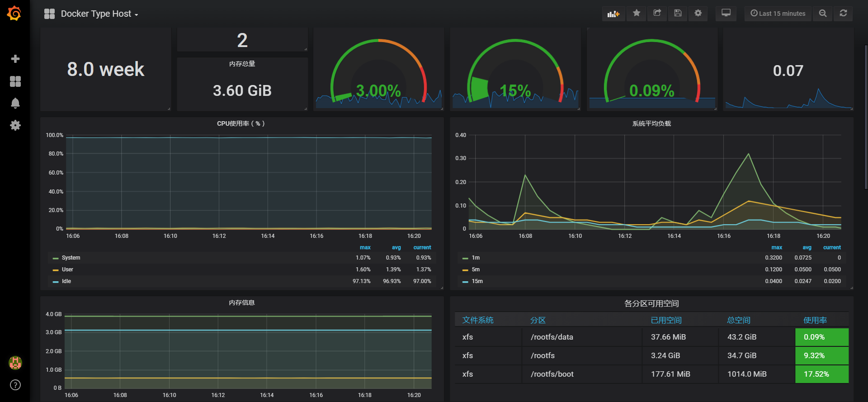Sort table by 已用空间 column header

click(x=666, y=320)
